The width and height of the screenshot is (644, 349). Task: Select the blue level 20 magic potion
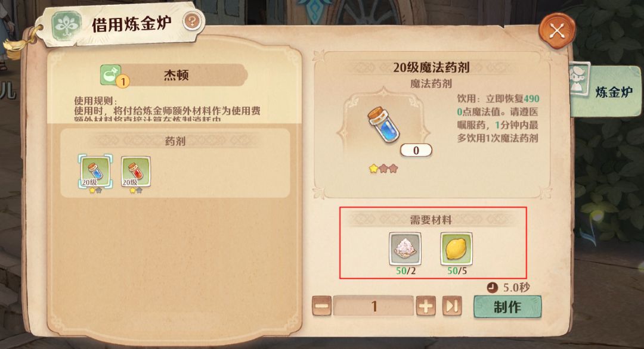pyautogui.click(x=95, y=172)
